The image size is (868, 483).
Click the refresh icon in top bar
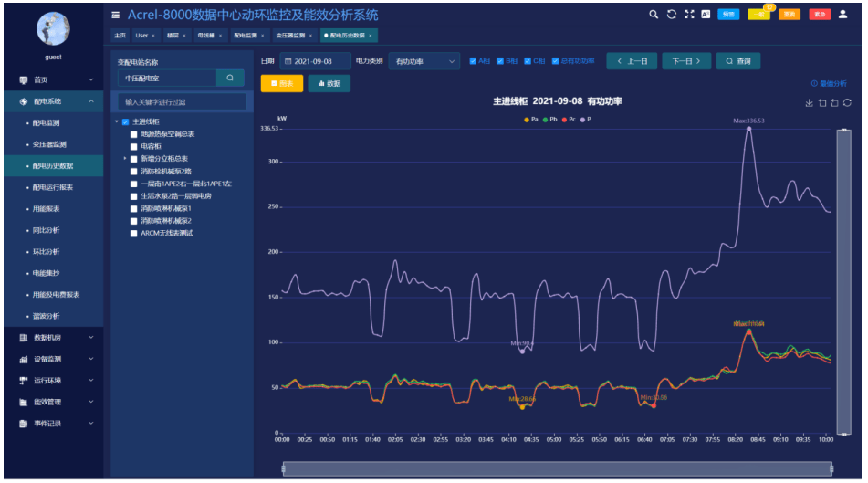[671, 15]
